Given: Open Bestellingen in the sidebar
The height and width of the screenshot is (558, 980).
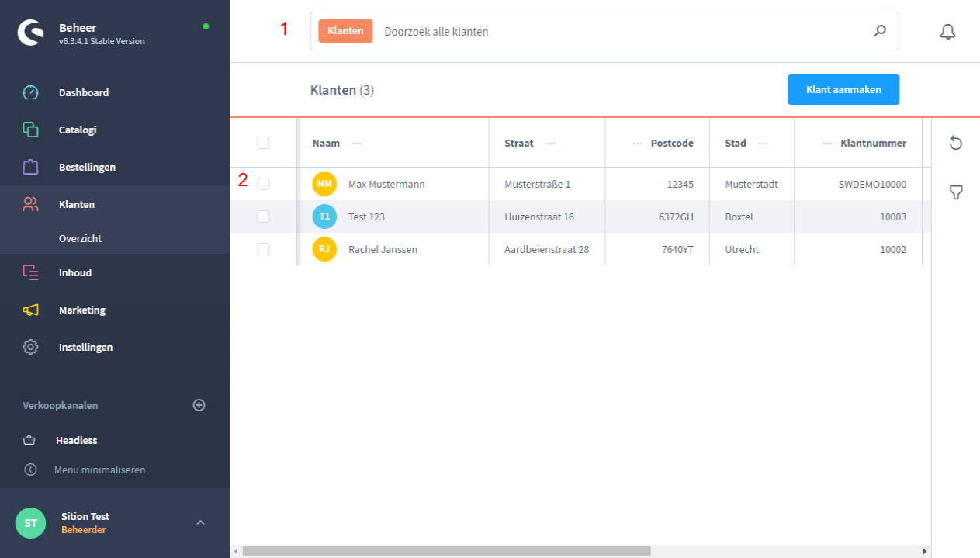Looking at the screenshot, I should [87, 168].
